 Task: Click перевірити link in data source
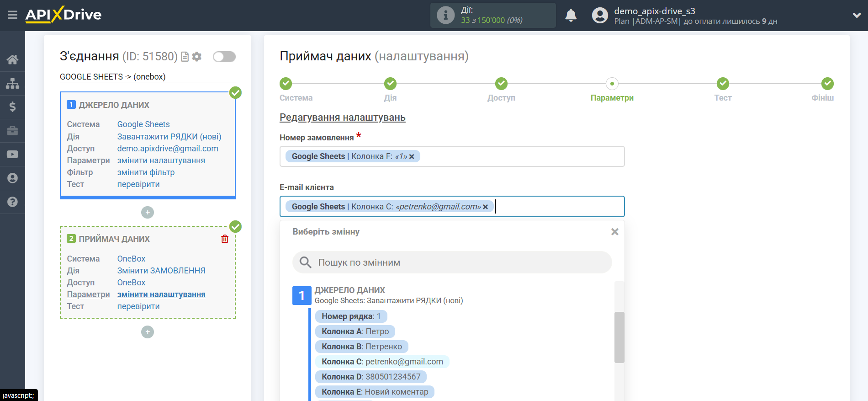(x=138, y=184)
